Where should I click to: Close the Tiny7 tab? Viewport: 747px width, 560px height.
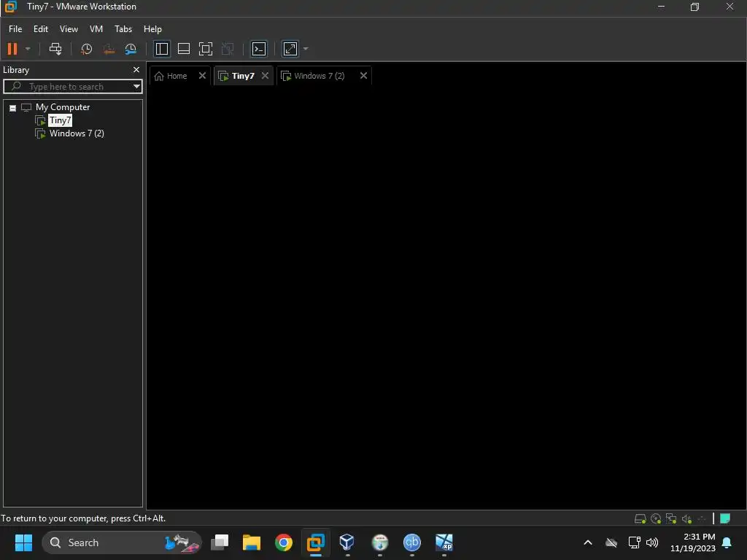coord(265,76)
